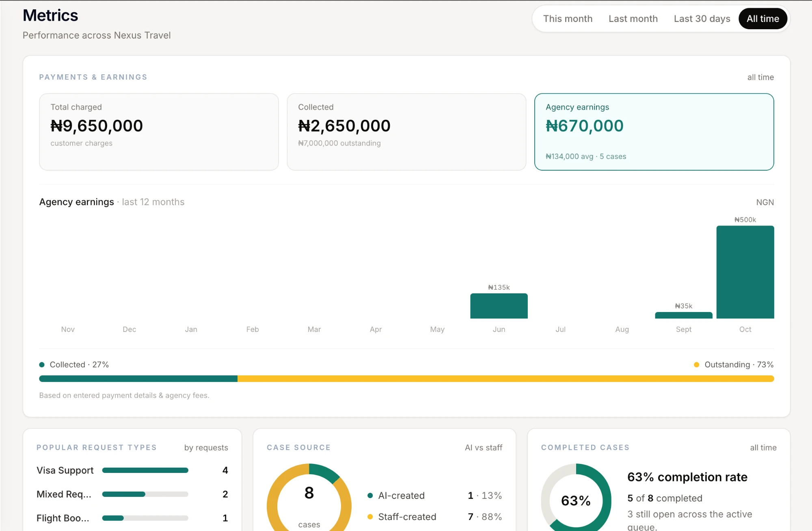Click the 'Oct' month axis label
This screenshot has width=812, height=531.
point(745,329)
